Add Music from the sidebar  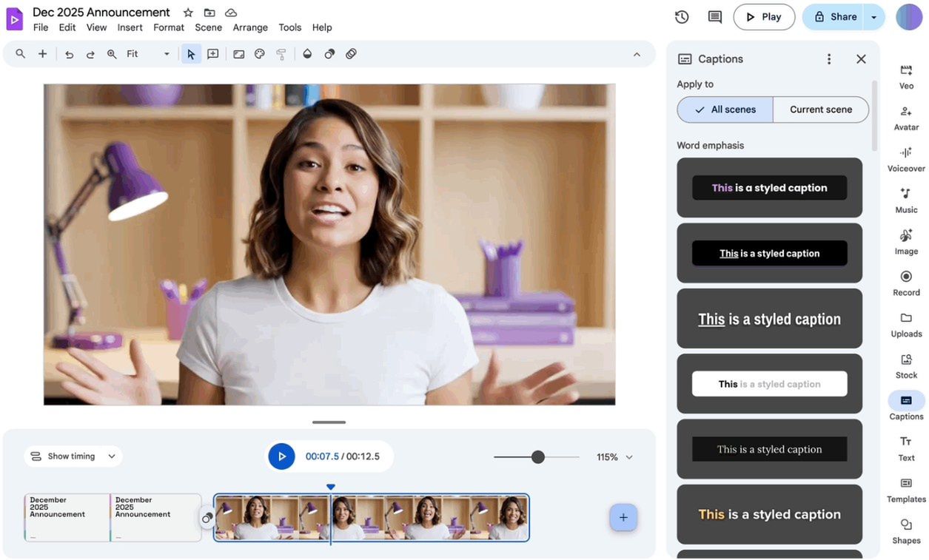tap(905, 200)
